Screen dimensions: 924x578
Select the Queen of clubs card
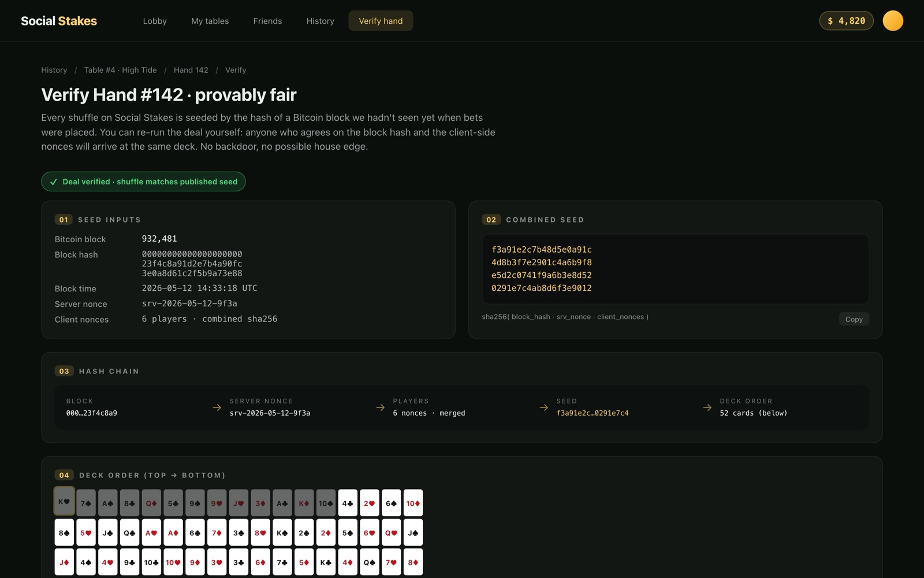(129, 532)
